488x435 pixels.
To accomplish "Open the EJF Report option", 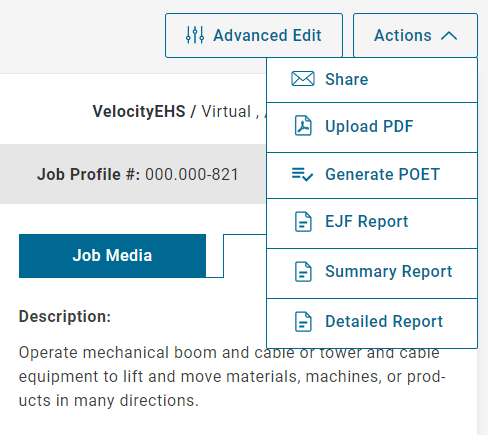I will (372, 223).
